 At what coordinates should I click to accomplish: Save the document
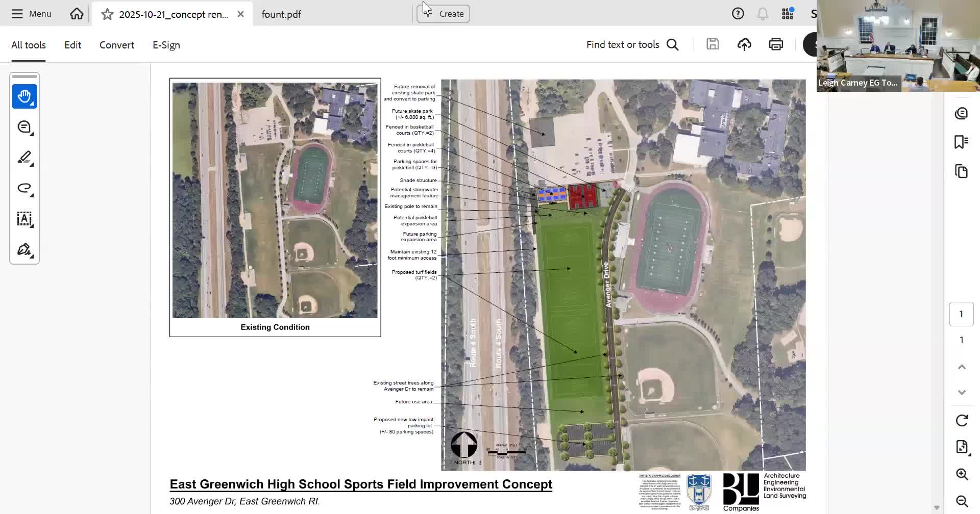(713, 44)
